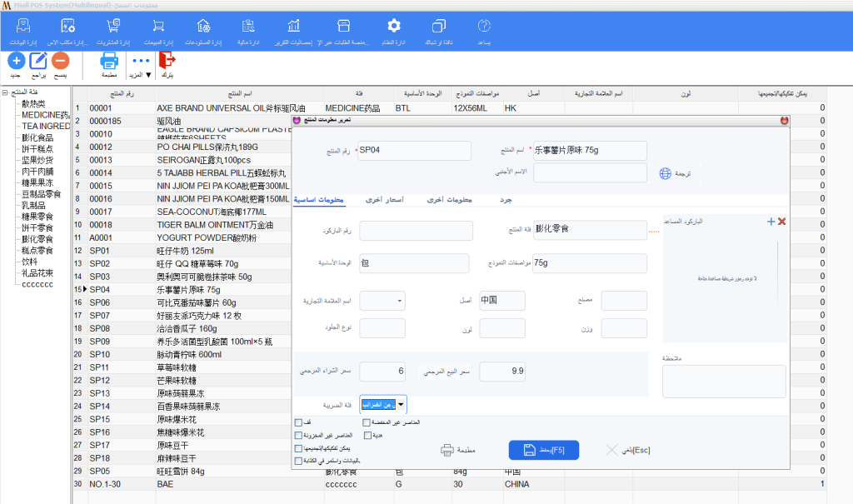The height and width of the screenshot is (504, 853).
Task: Open the system settings gear icon
Action: 394,27
